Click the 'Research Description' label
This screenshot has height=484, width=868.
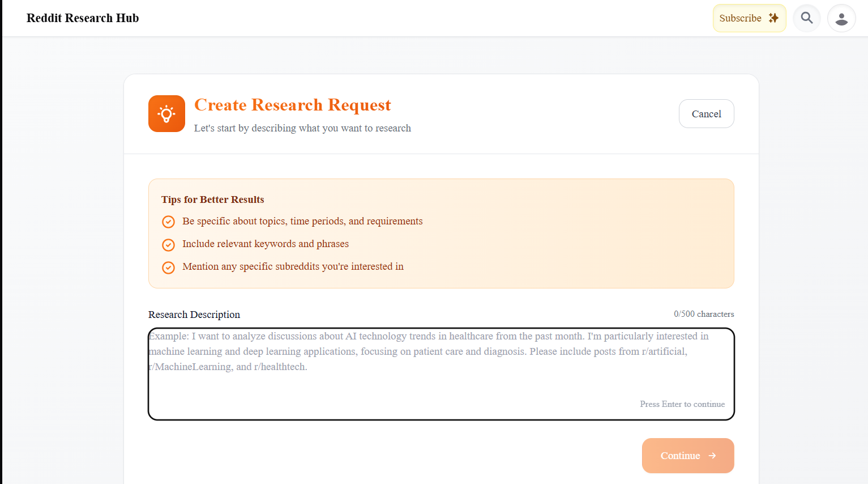click(194, 315)
